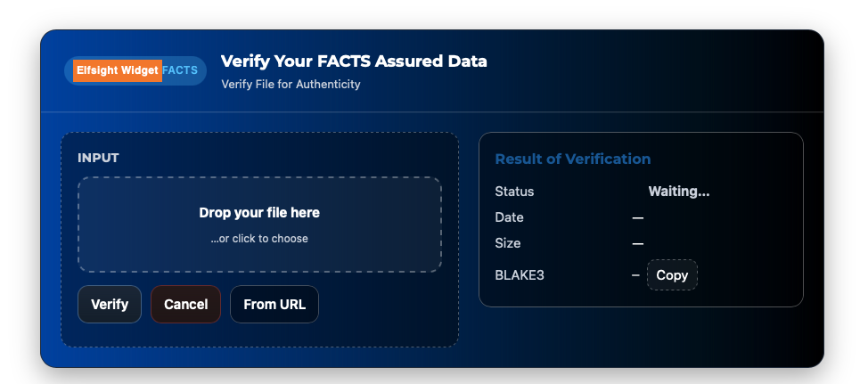
Task: Click the dash value beside Size
Action: 638,243
